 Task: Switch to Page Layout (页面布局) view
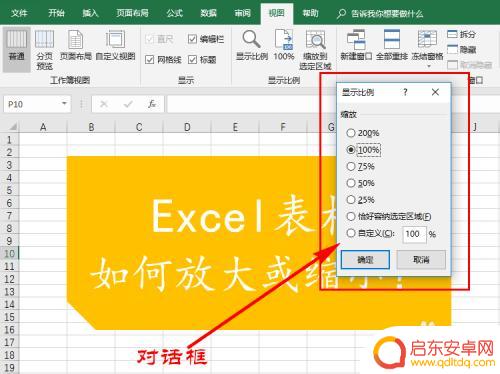pos(76,45)
